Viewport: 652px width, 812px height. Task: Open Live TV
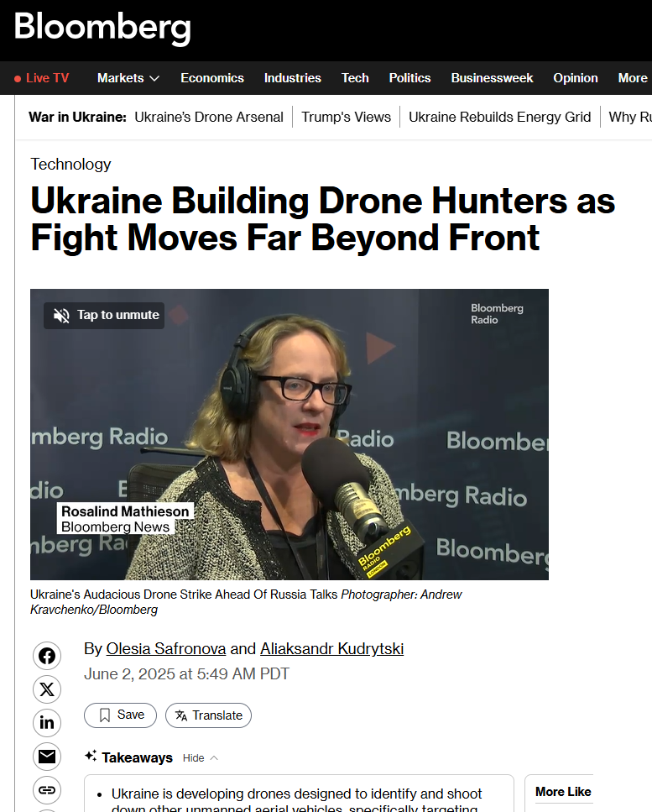[x=42, y=78]
